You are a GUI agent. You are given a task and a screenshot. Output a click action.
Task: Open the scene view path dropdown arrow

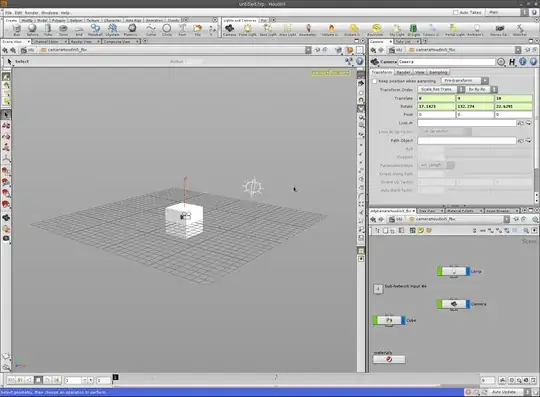[308, 50]
